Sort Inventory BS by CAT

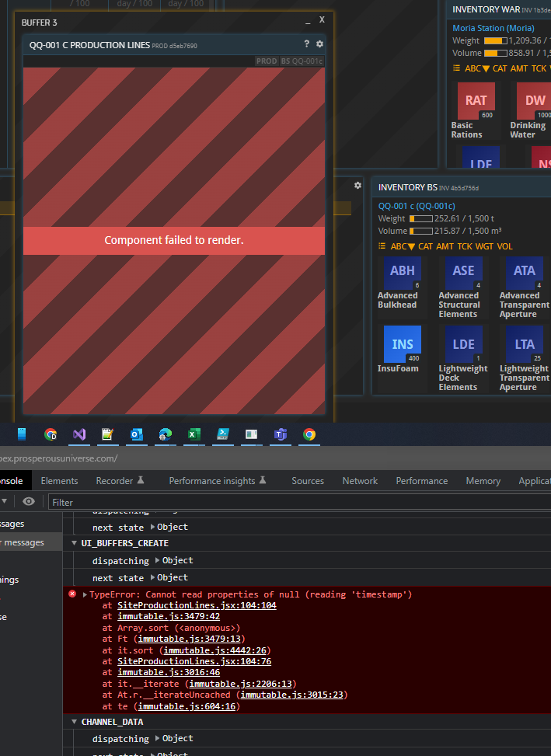pos(425,246)
